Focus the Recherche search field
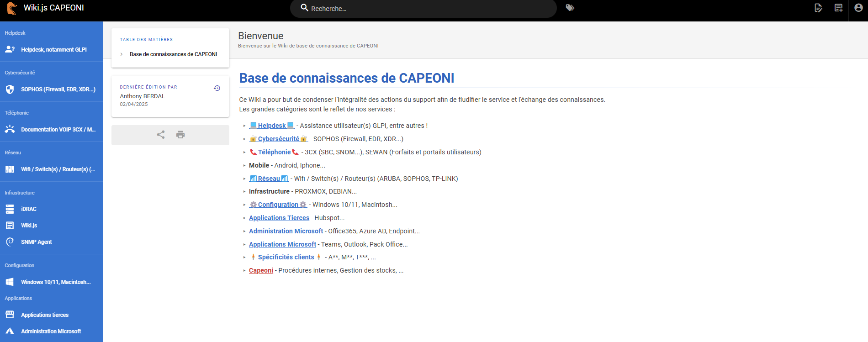The width and height of the screenshot is (868, 342). (423, 9)
